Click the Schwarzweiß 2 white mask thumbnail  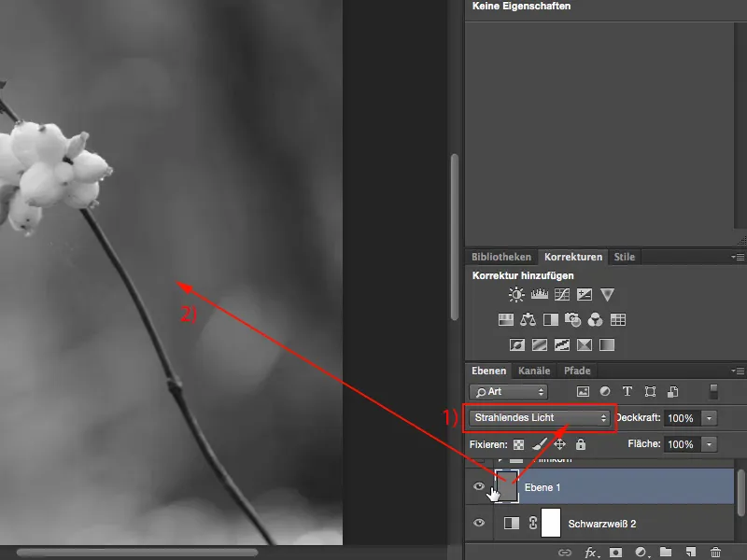tap(551, 523)
